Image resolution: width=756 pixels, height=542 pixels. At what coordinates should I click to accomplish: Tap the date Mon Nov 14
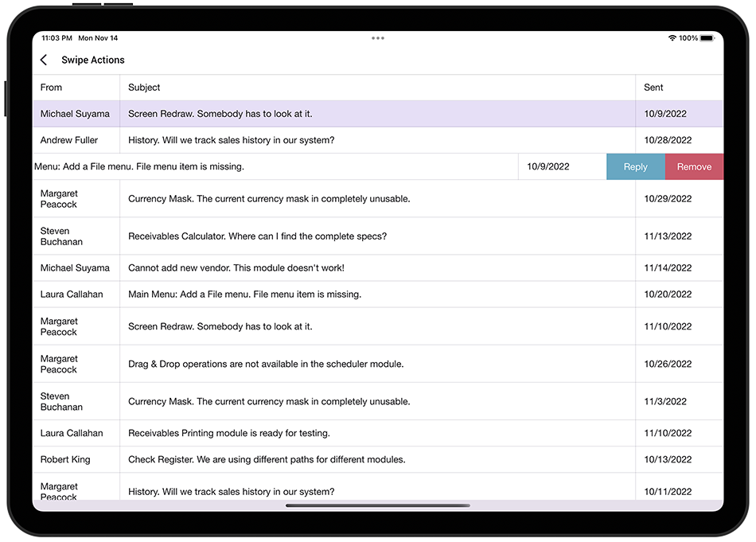pos(98,37)
